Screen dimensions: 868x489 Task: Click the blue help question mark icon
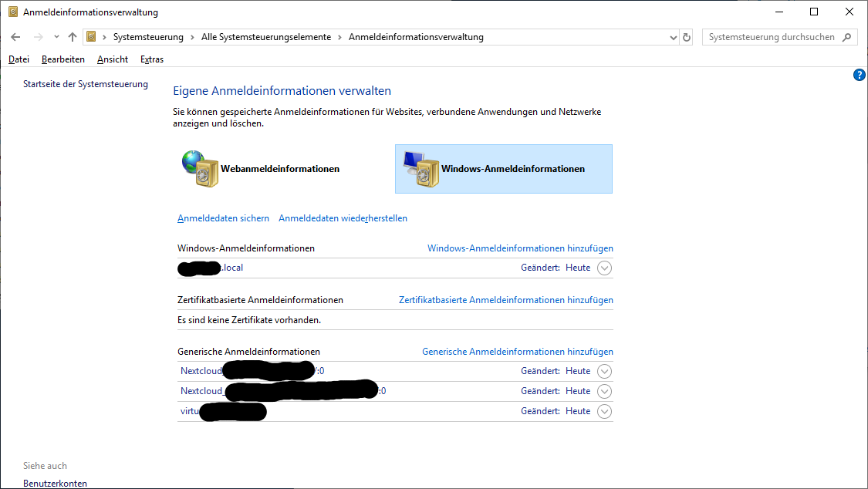tap(860, 75)
